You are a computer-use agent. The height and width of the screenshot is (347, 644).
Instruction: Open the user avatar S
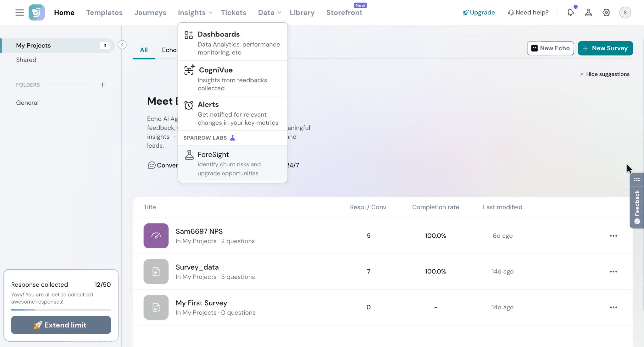[x=625, y=13]
